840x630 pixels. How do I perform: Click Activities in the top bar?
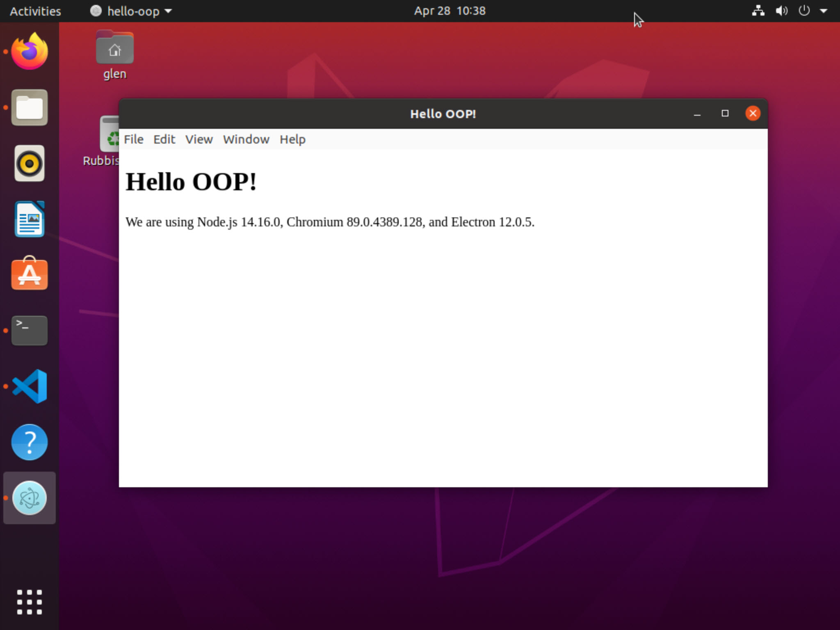[x=34, y=11]
